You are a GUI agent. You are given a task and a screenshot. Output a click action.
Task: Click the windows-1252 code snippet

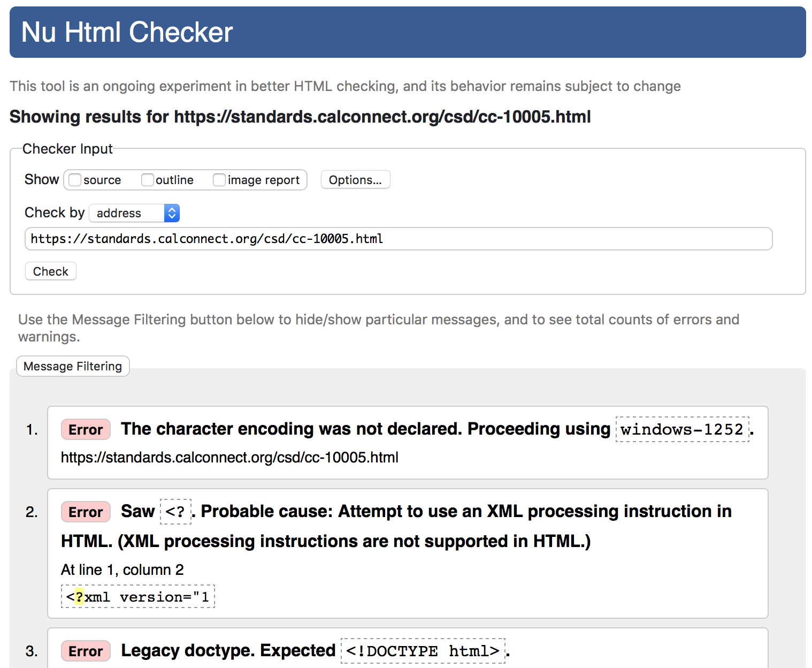[x=681, y=429]
